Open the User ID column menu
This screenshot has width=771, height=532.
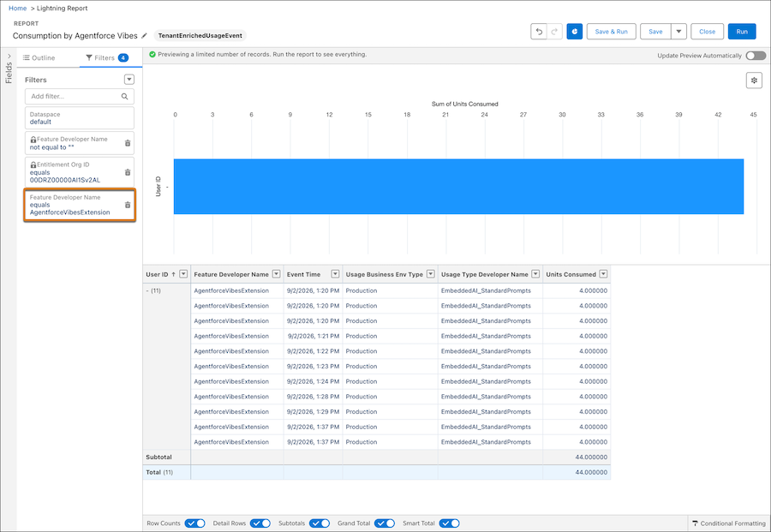[183, 274]
